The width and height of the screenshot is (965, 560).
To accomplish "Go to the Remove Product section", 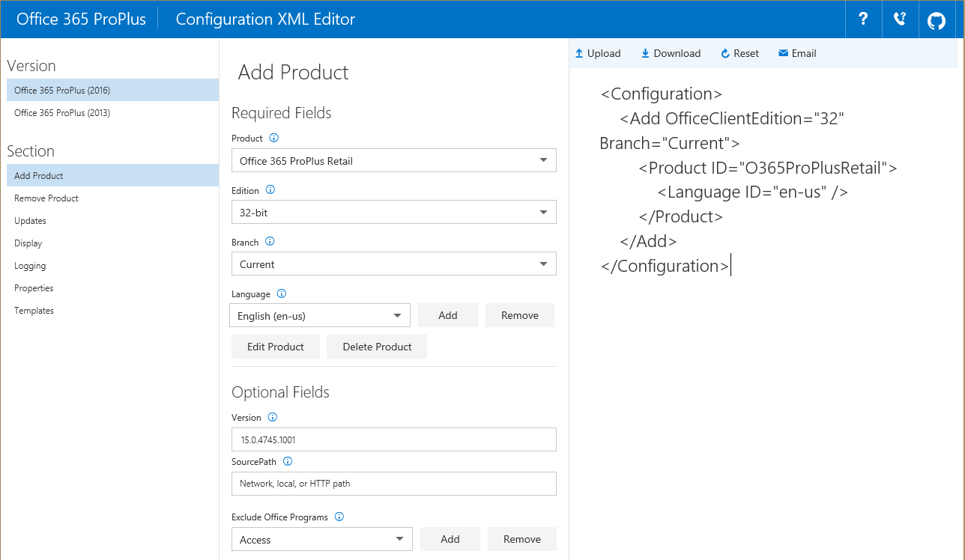I will click(46, 198).
